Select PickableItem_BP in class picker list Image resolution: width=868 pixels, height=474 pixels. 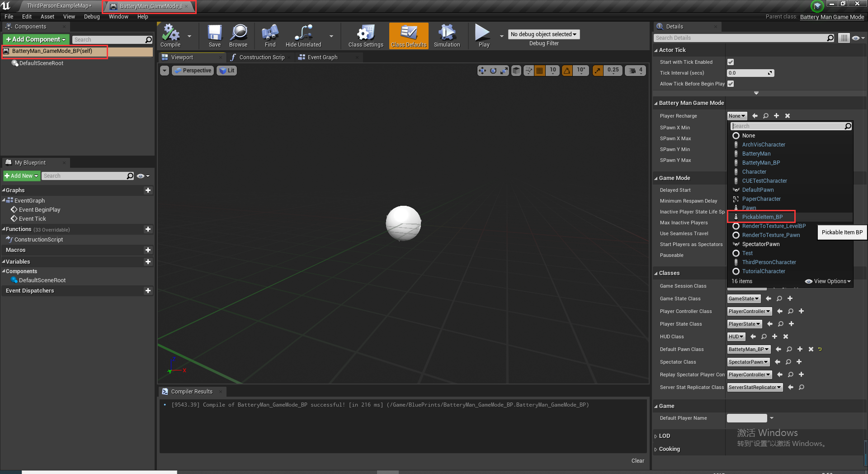coord(762,217)
